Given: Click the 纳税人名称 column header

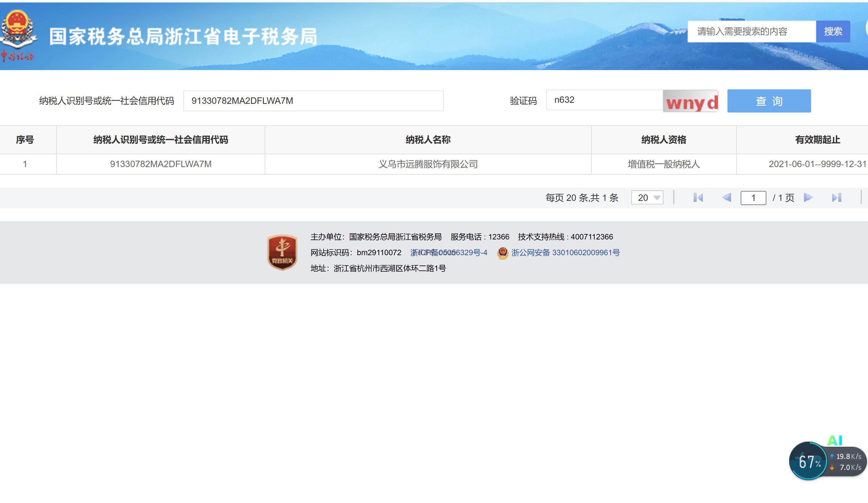Looking at the screenshot, I should click(x=428, y=140).
